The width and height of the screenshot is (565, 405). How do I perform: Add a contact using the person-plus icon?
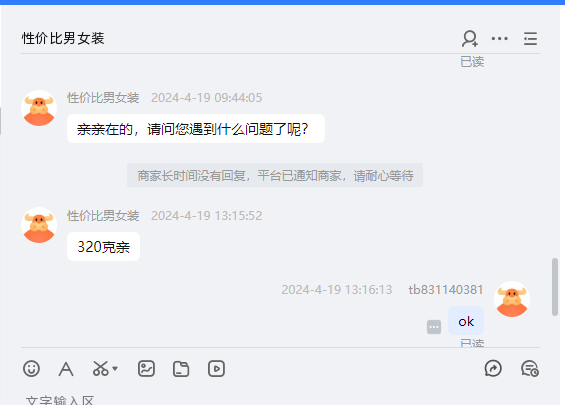click(x=470, y=39)
